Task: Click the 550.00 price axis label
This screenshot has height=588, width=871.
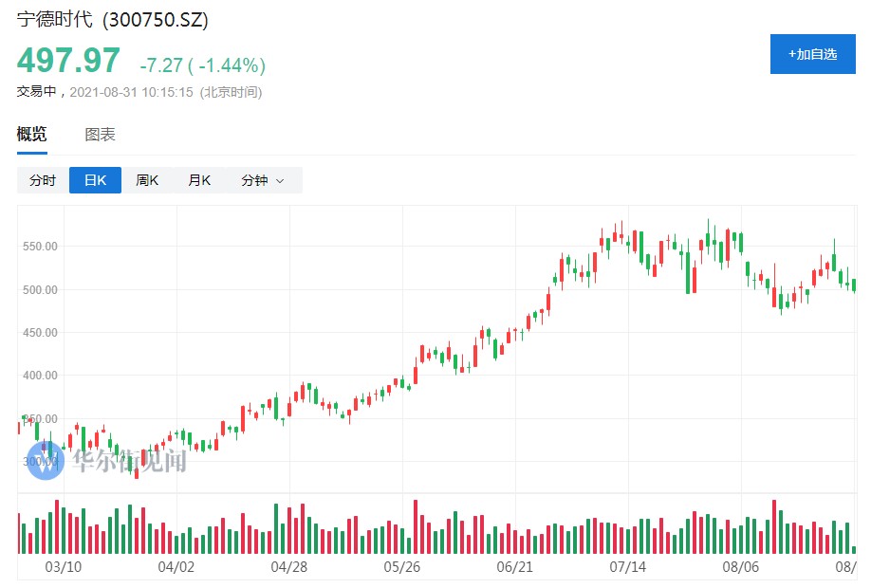Action: (x=41, y=247)
